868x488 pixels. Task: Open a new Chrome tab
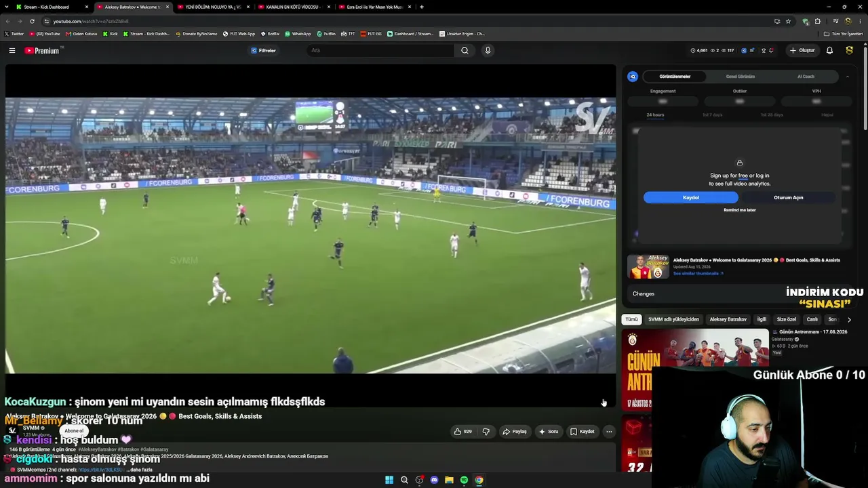point(422,7)
